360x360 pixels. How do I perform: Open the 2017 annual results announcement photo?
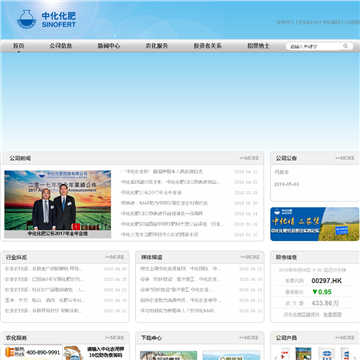click(x=58, y=200)
